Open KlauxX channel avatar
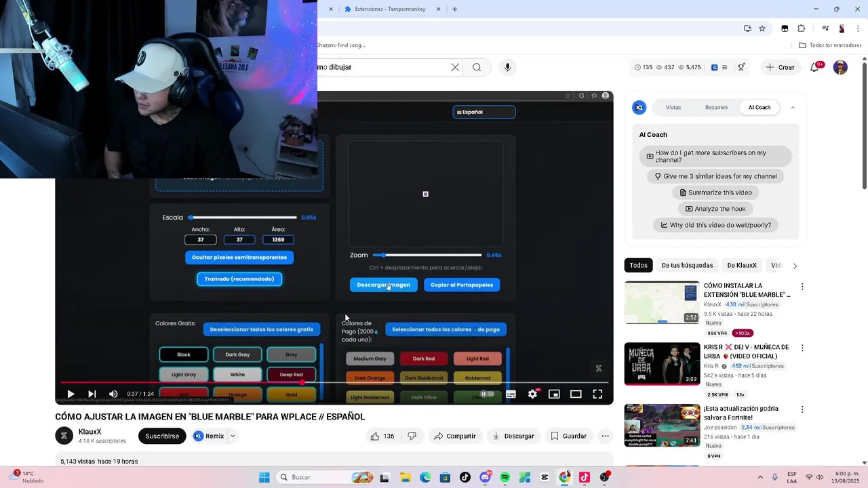This screenshot has width=868, height=488. pyautogui.click(x=64, y=436)
